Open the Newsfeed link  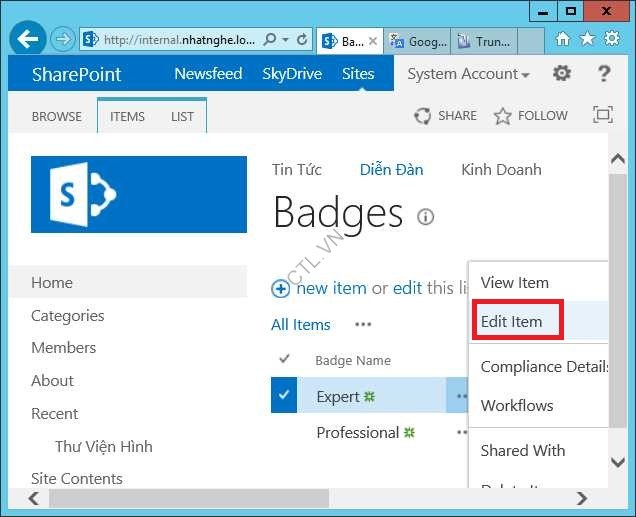pyautogui.click(x=208, y=74)
